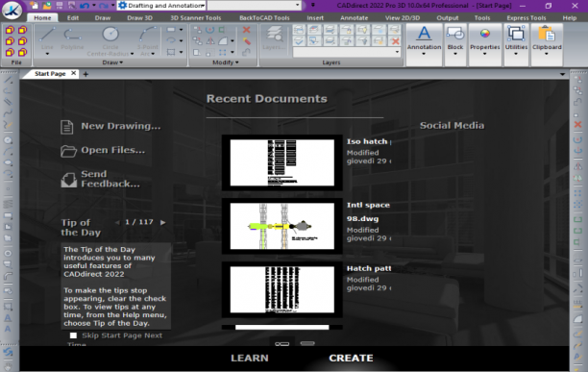Select the Start Page document tab
The height and width of the screenshot is (372, 588).
(50, 73)
